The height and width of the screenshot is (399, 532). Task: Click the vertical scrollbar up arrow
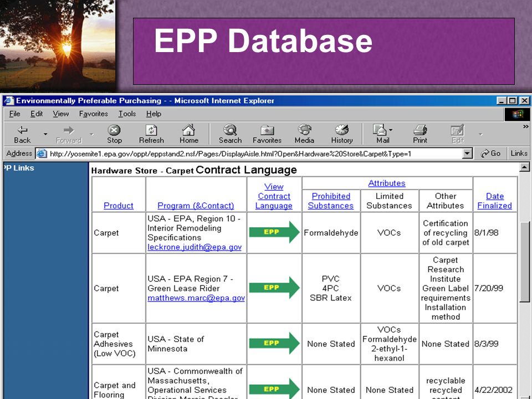tap(525, 167)
